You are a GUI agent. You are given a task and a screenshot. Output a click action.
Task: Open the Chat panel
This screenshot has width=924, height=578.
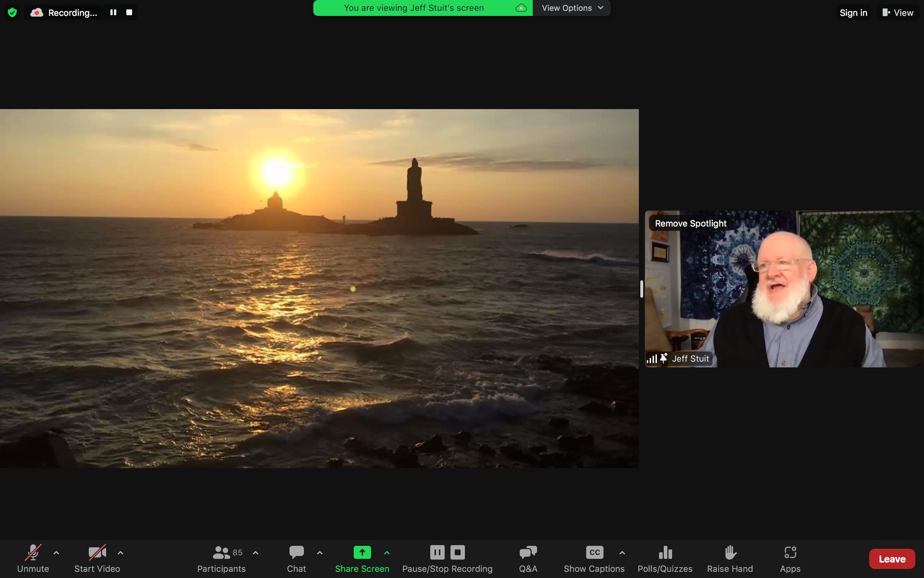point(296,559)
